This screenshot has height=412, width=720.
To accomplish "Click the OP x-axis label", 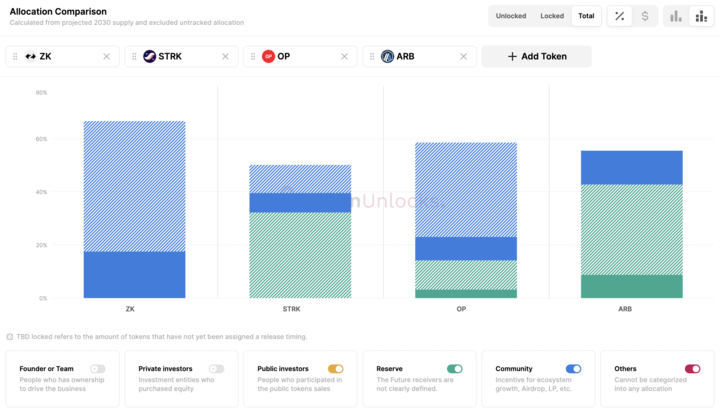I will coord(461,309).
